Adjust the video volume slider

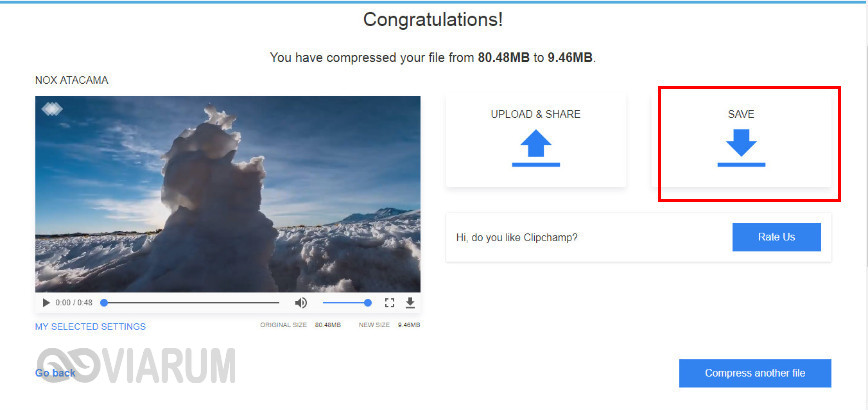347,303
